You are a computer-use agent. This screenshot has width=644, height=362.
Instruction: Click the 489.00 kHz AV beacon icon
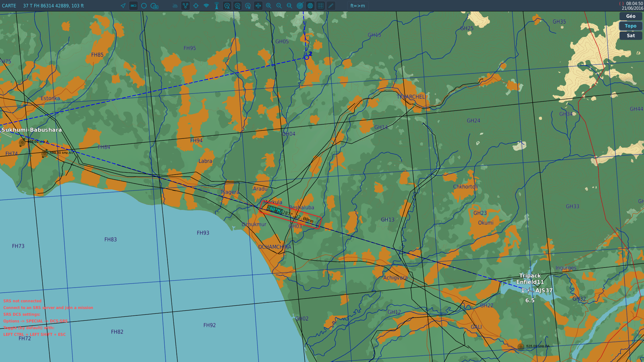click(x=45, y=154)
